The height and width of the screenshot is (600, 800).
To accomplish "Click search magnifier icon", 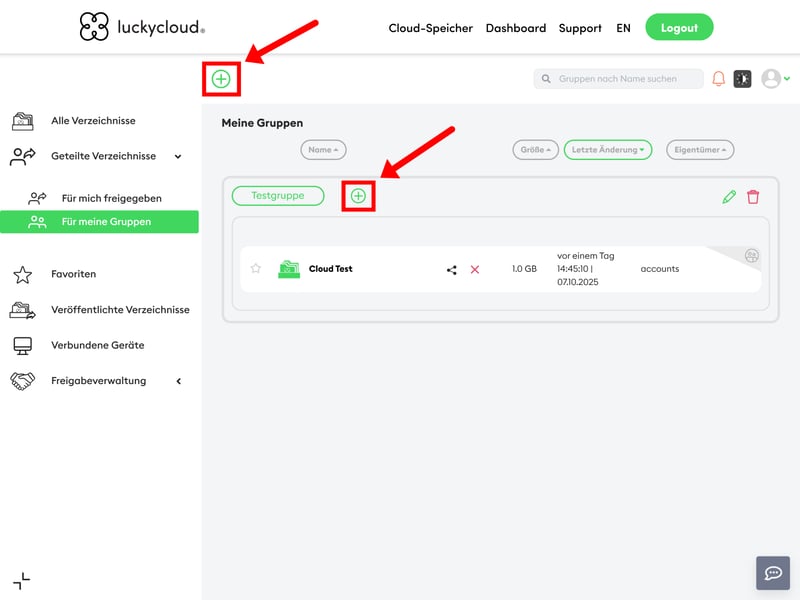I will click(x=546, y=79).
